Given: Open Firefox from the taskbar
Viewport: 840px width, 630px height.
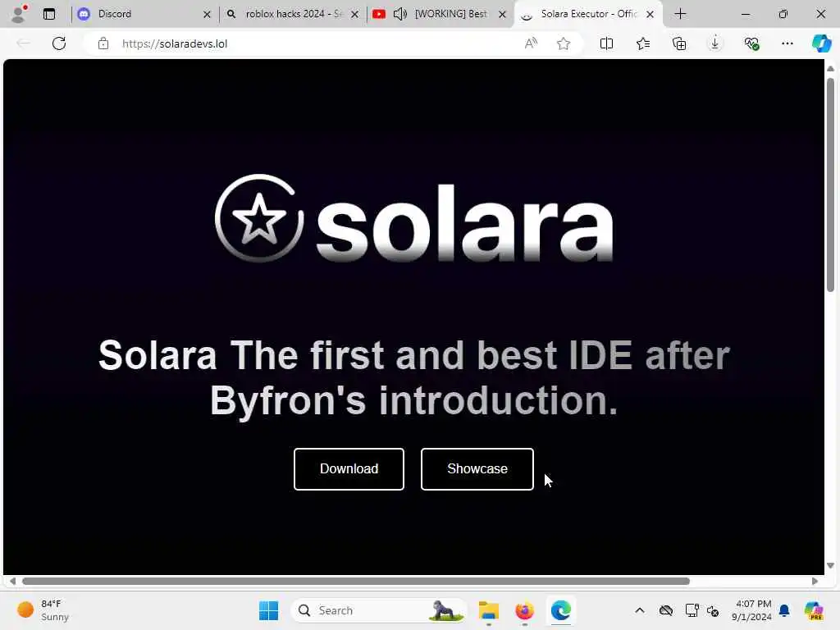Looking at the screenshot, I should tap(524, 610).
